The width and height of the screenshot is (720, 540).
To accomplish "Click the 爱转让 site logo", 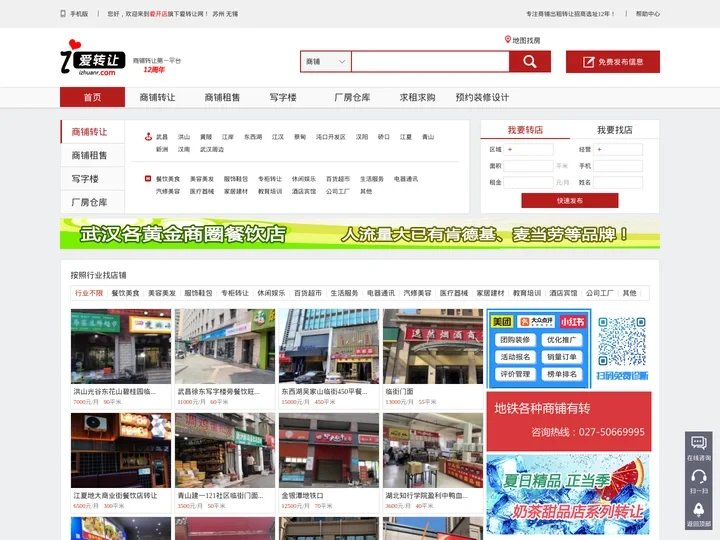I will [x=93, y=58].
